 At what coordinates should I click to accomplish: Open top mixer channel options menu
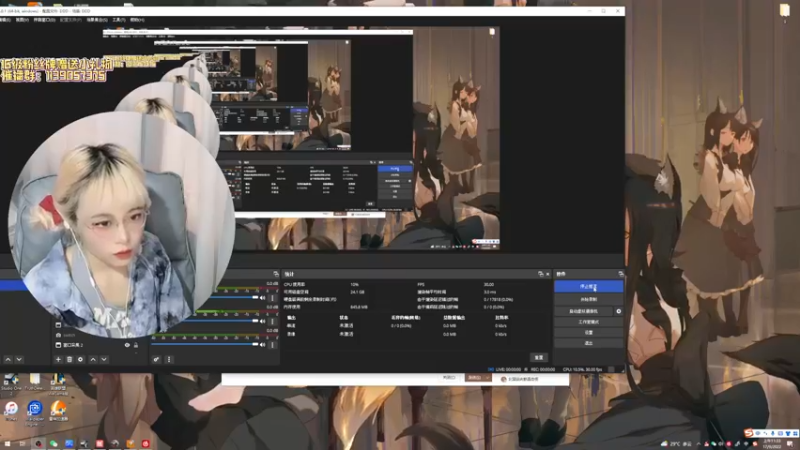coord(272,298)
